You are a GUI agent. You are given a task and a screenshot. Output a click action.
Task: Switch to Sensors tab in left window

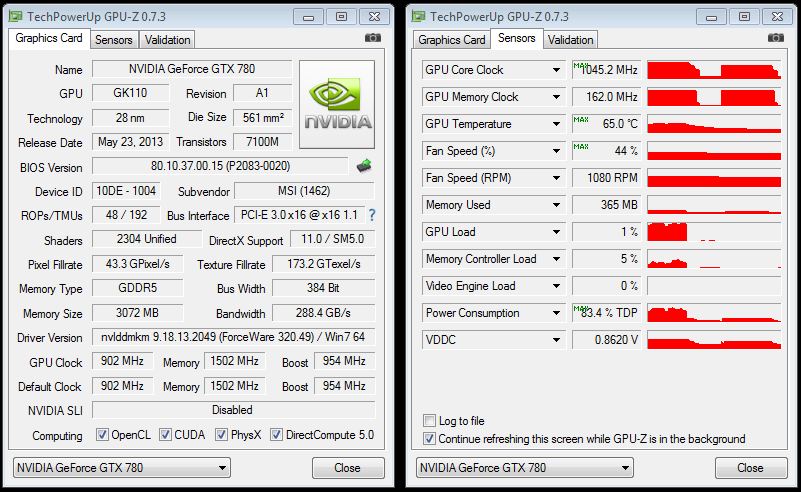113,40
